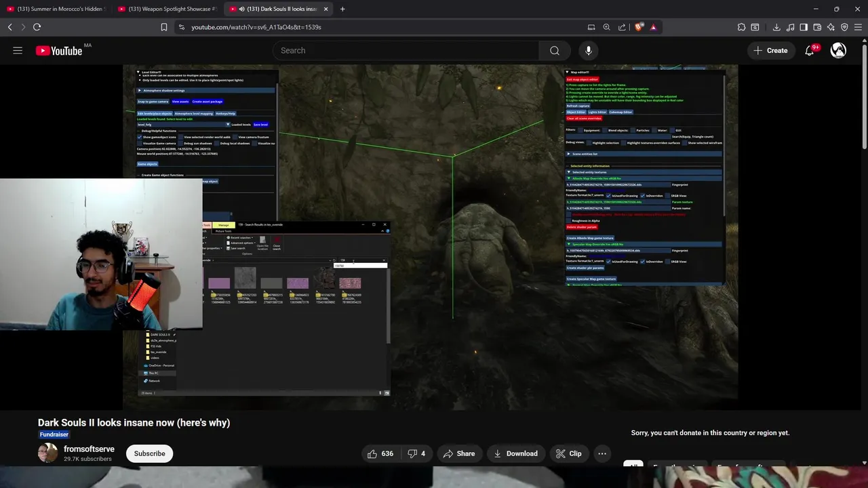Toggle Debug local shadows checkbox in video
Screen dimensions: 868x488
pos(217,143)
